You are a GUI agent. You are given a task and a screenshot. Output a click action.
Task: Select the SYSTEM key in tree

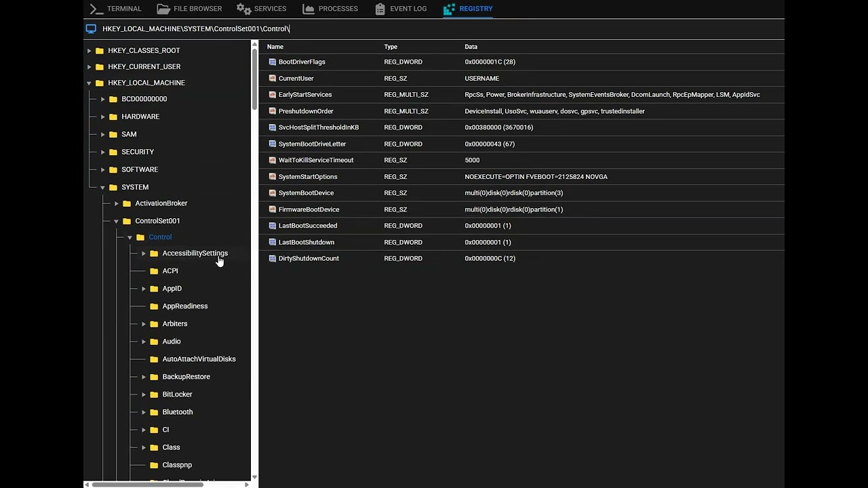click(135, 187)
